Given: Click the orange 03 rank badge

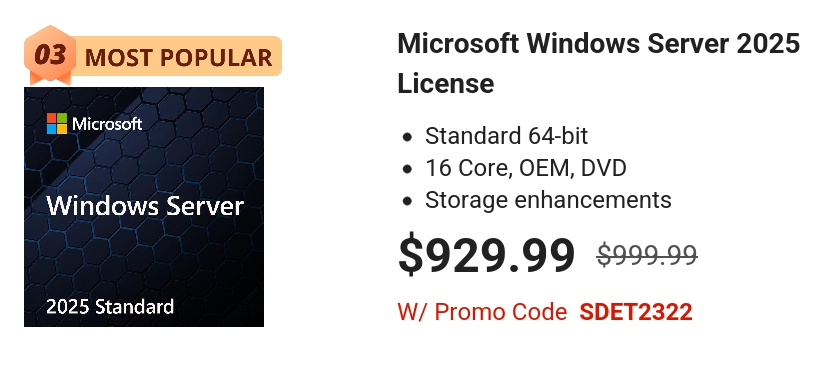Looking at the screenshot, I should 50,54.
